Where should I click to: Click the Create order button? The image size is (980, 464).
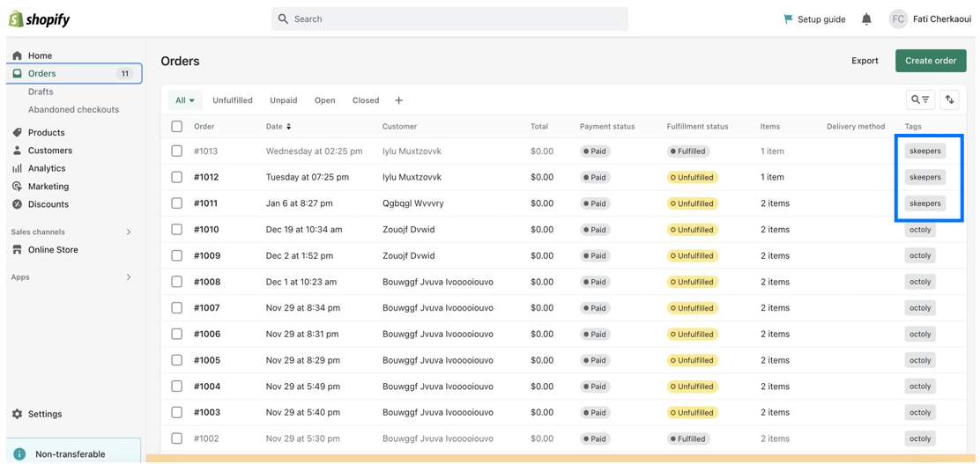931,61
